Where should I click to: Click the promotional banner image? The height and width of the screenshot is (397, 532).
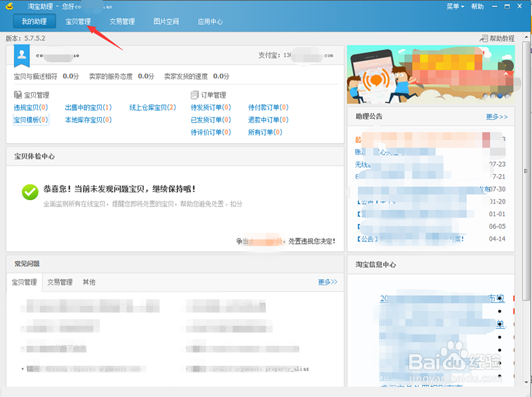[x=430, y=74]
